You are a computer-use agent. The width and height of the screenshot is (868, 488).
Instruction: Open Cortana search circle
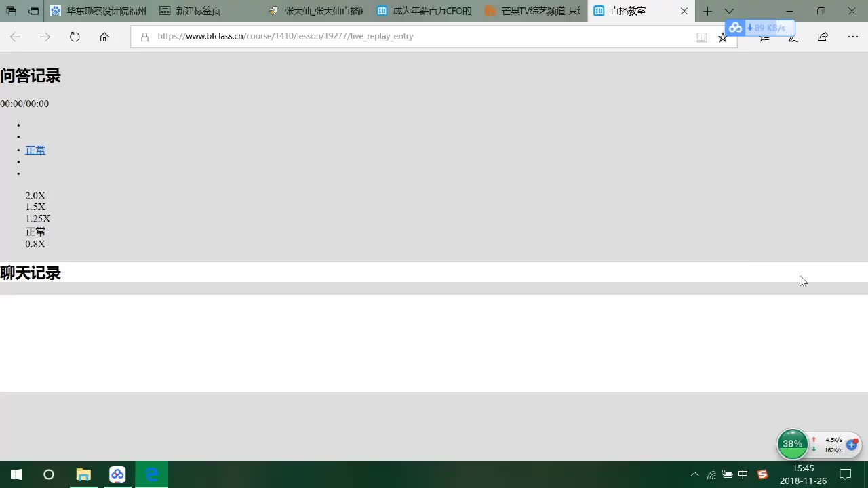coord(49,474)
